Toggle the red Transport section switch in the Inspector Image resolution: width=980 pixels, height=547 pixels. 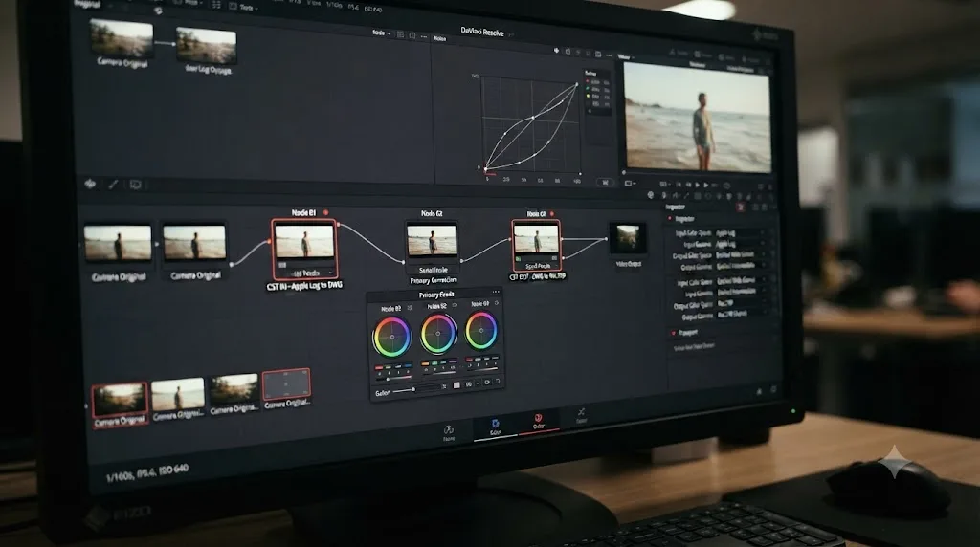click(673, 333)
